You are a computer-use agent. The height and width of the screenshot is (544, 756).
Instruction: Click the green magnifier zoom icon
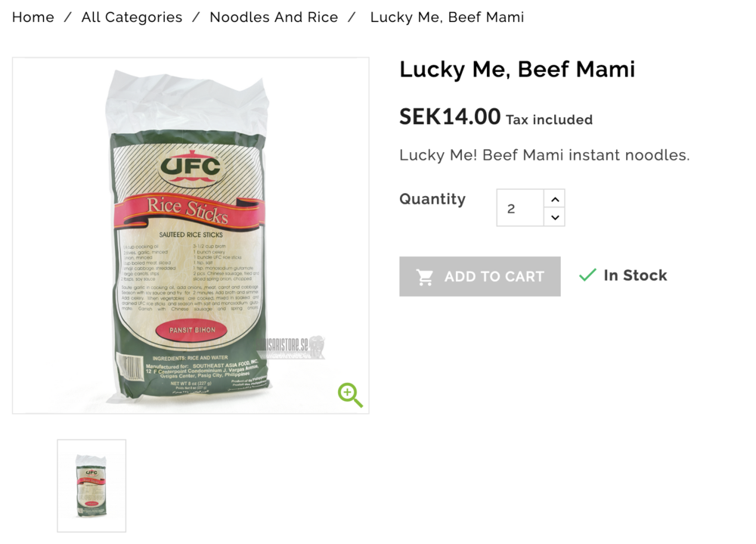350,396
